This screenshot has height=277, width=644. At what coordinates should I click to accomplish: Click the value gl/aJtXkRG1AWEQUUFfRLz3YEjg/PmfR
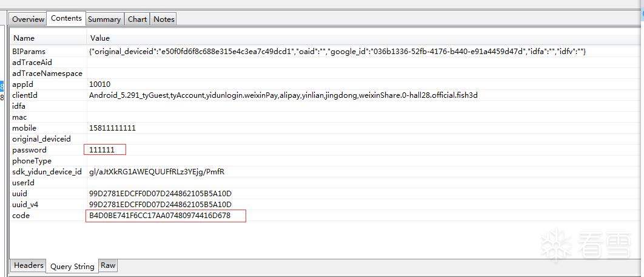157,172
